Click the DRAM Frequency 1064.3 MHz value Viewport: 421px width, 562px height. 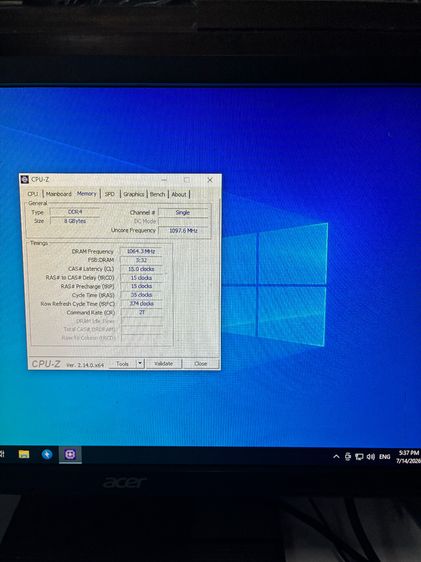tap(141, 251)
